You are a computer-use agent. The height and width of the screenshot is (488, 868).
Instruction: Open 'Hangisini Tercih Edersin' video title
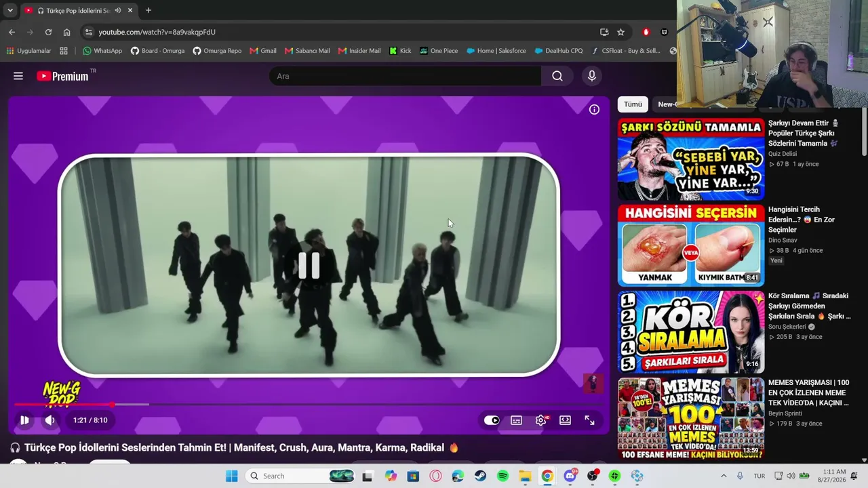click(x=802, y=220)
